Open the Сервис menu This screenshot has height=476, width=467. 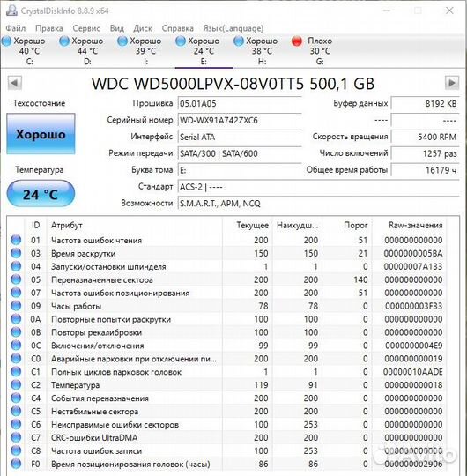pyautogui.click(x=86, y=28)
